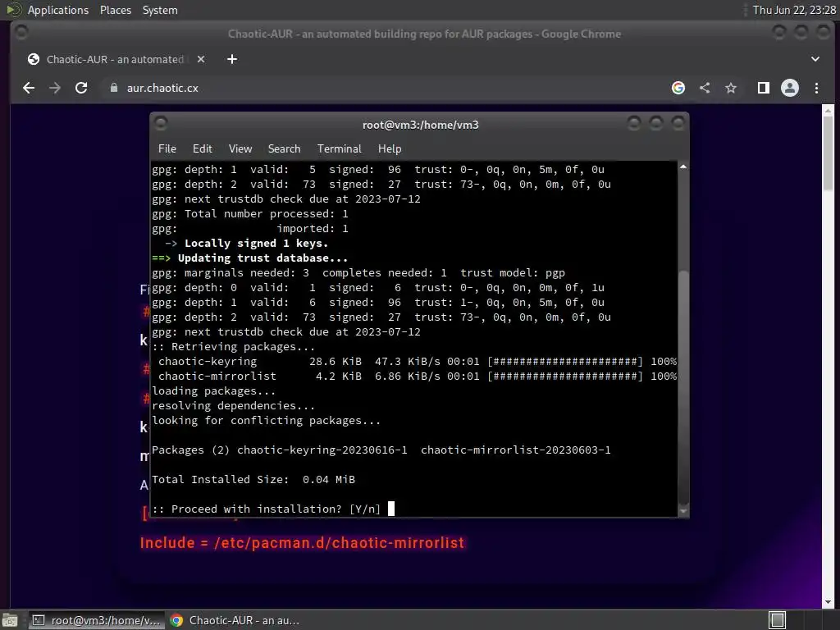Image resolution: width=840 pixels, height=630 pixels.
Task: Click the Google icon in address bar
Action: tap(678, 88)
